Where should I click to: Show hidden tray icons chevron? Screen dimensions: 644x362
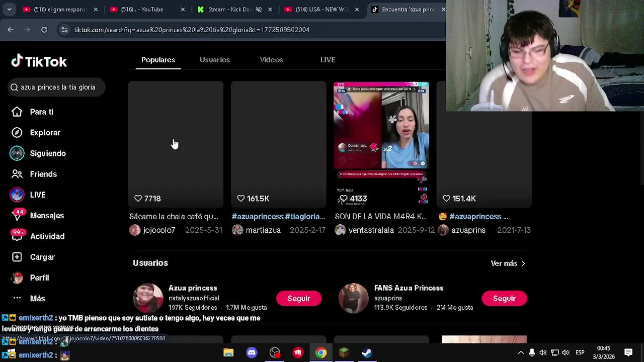point(521,352)
